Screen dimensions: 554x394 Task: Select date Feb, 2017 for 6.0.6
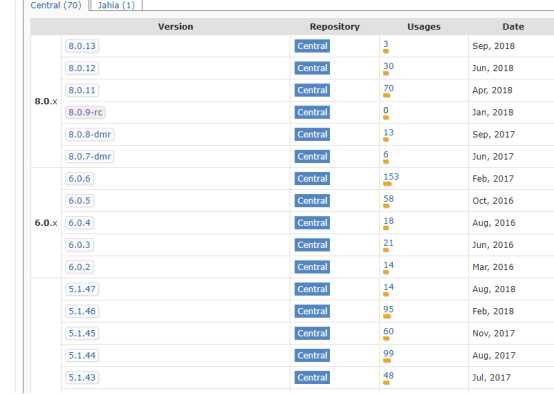493,179
